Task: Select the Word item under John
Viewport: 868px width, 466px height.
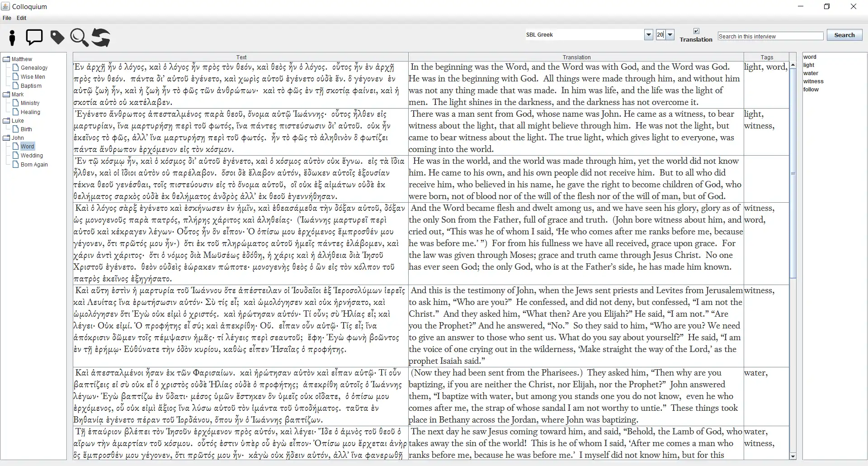Action: pyautogui.click(x=27, y=147)
